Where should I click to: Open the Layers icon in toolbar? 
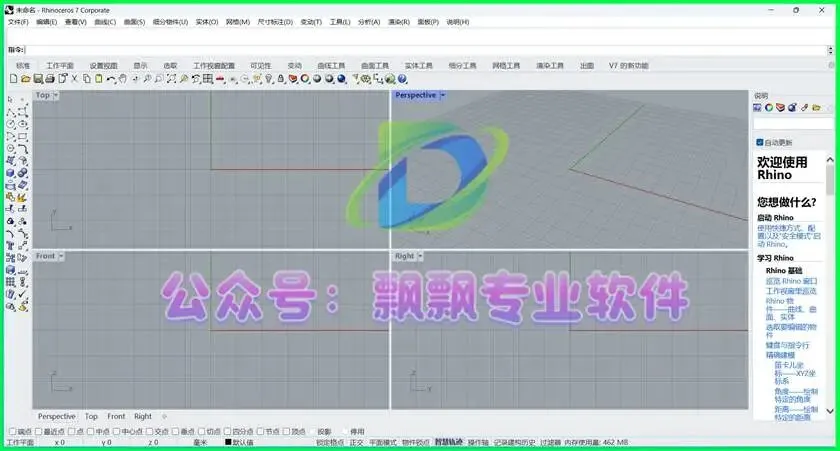coord(293,79)
